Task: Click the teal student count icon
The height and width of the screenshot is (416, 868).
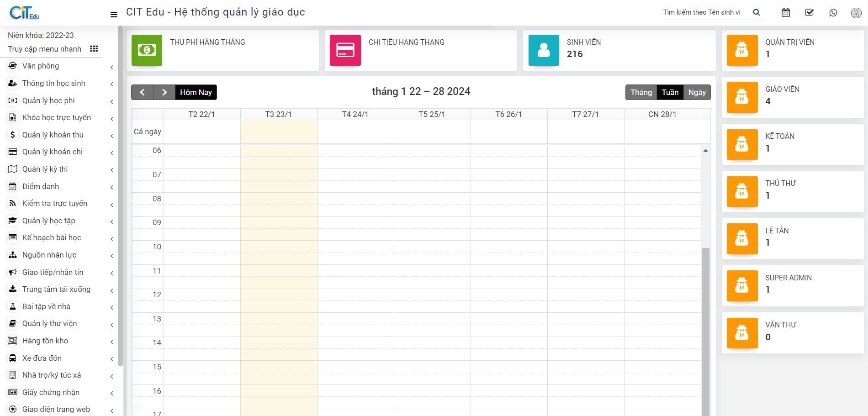Action: (544, 50)
